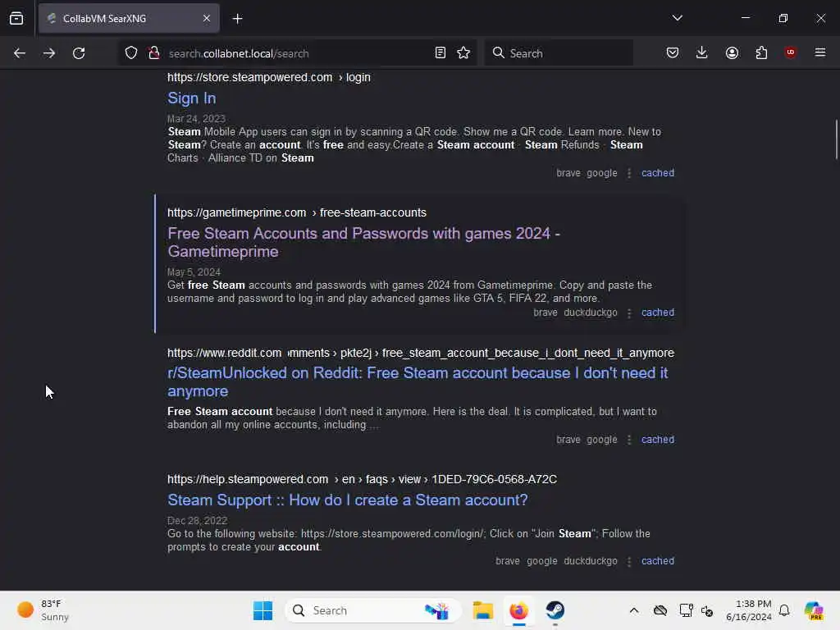Go back to the previous page
Screen dimensions: 840x630
(20, 53)
